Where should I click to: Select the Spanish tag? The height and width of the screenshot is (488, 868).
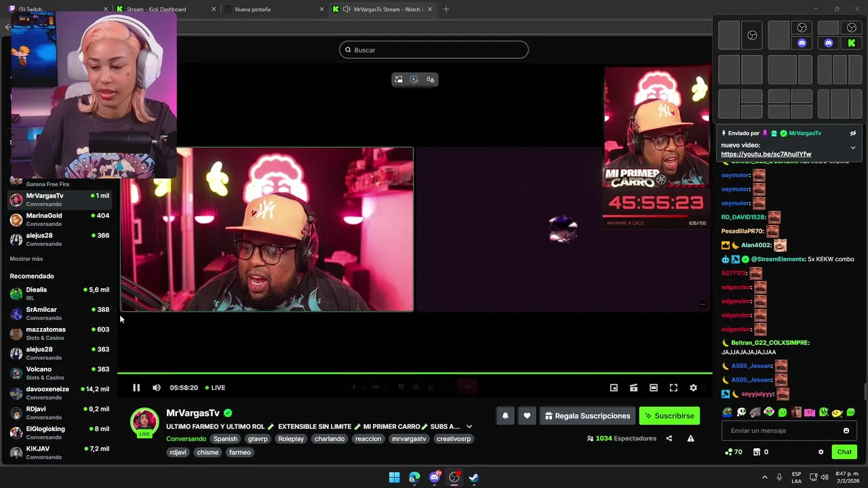click(225, 439)
